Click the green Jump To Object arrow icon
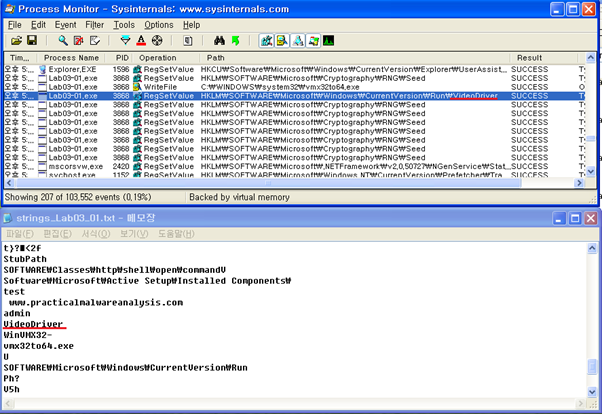 click(x=235, y=40)
